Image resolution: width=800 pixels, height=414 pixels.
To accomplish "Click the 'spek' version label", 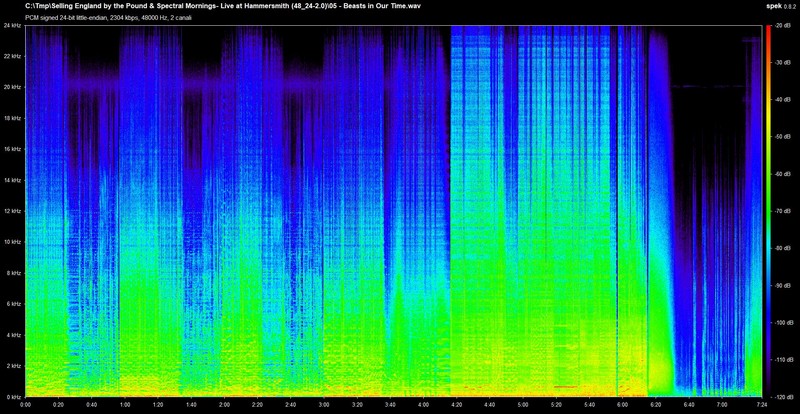I will click(x=772, y=6).
